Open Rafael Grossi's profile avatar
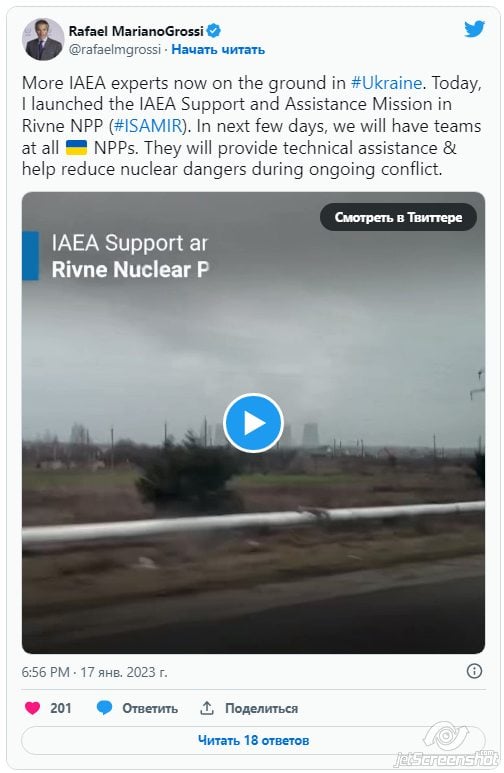 pos(43,39)
